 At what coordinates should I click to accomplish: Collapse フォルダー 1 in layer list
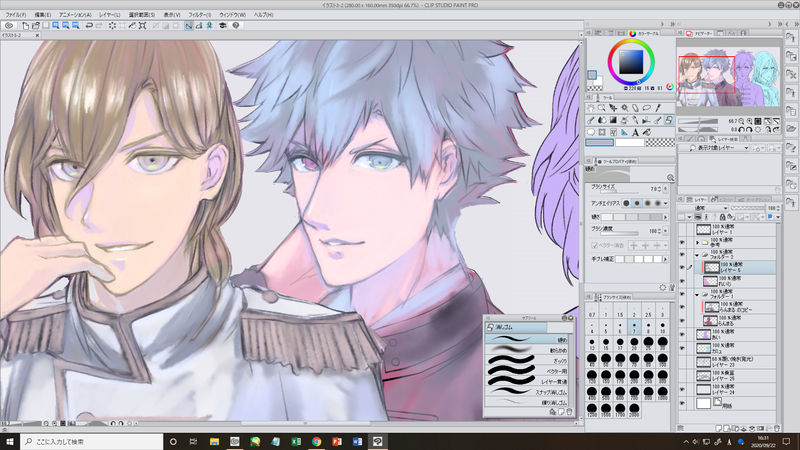click(x=697, y=295)
